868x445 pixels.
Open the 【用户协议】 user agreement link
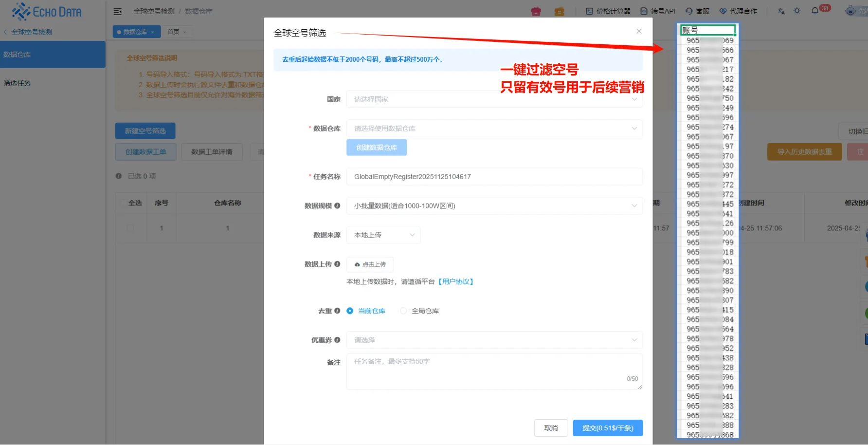click(456, 281)
